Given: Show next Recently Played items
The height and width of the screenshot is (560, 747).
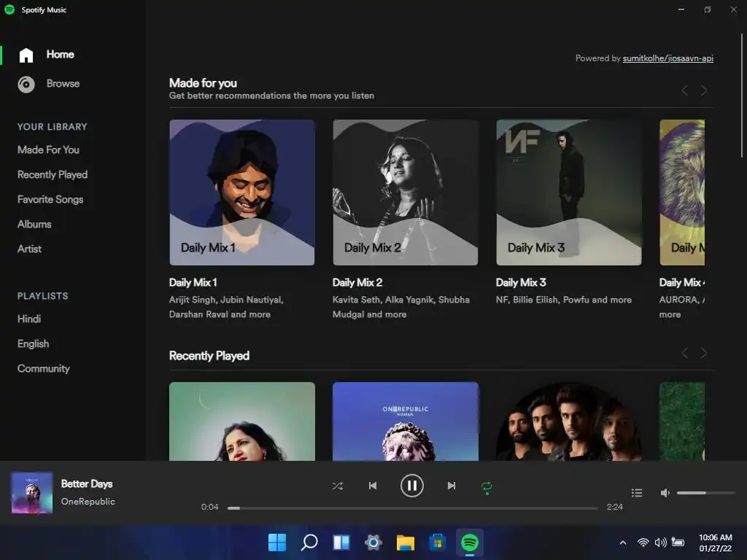Looking at the screenshot, I should [x=704, y=353].
